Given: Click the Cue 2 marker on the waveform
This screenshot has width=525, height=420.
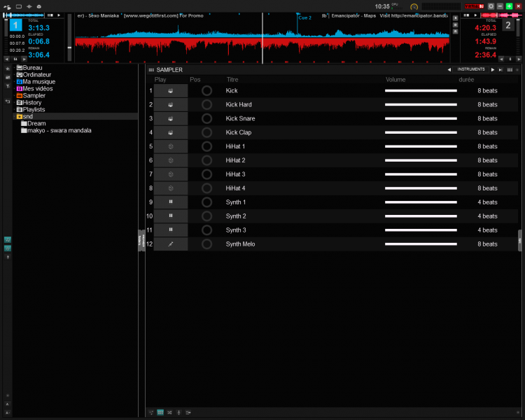Looking at the screenshot, I should [304, 17].
